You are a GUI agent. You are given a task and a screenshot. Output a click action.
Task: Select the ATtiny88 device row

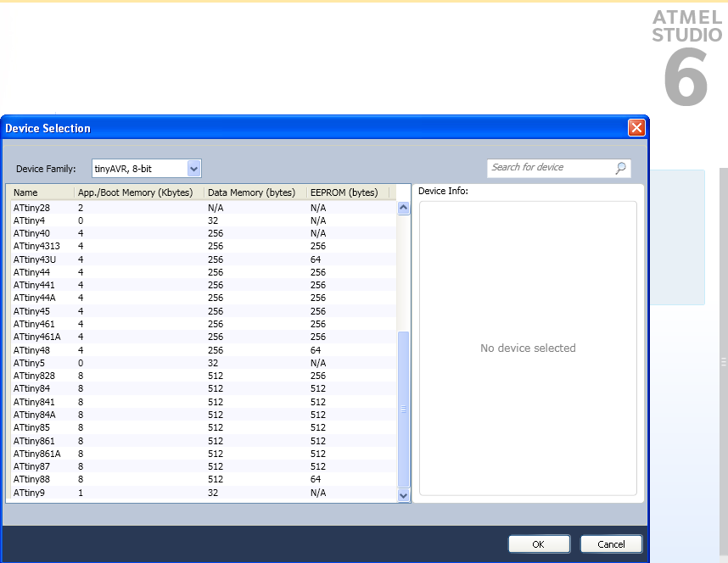tap(204, 479)
